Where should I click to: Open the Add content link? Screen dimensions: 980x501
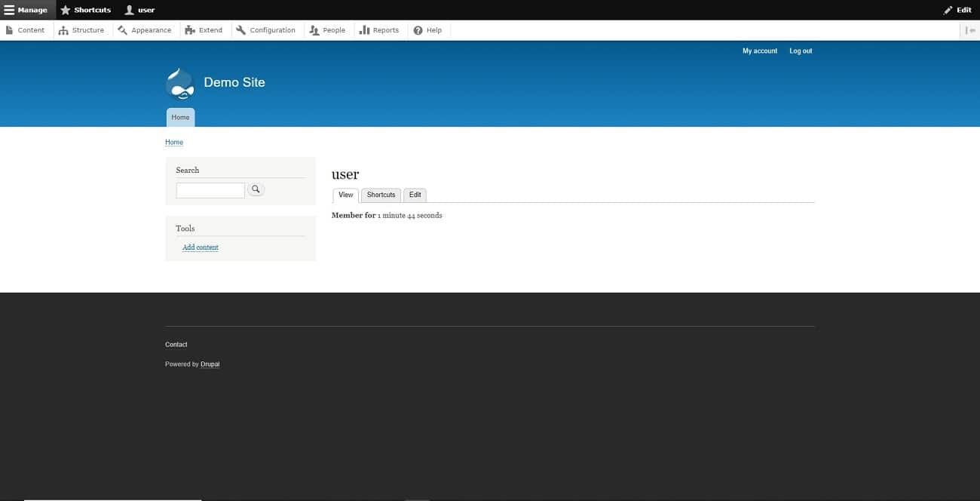pos(200,247)
